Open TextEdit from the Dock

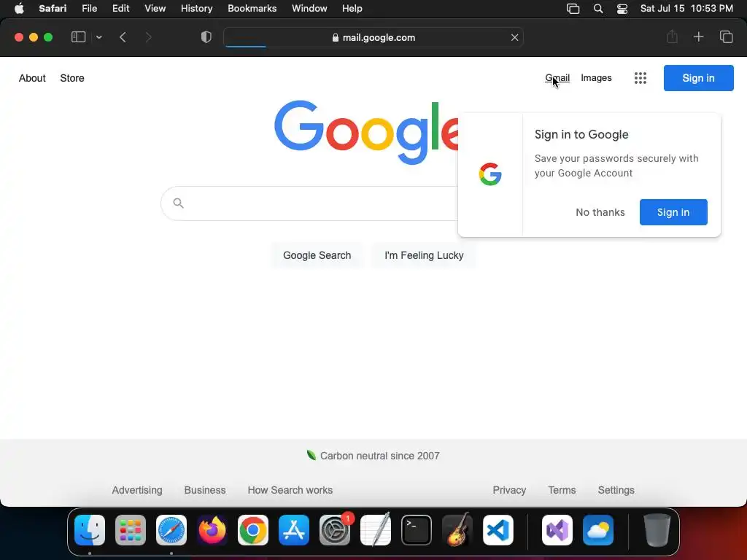point(376,530)
